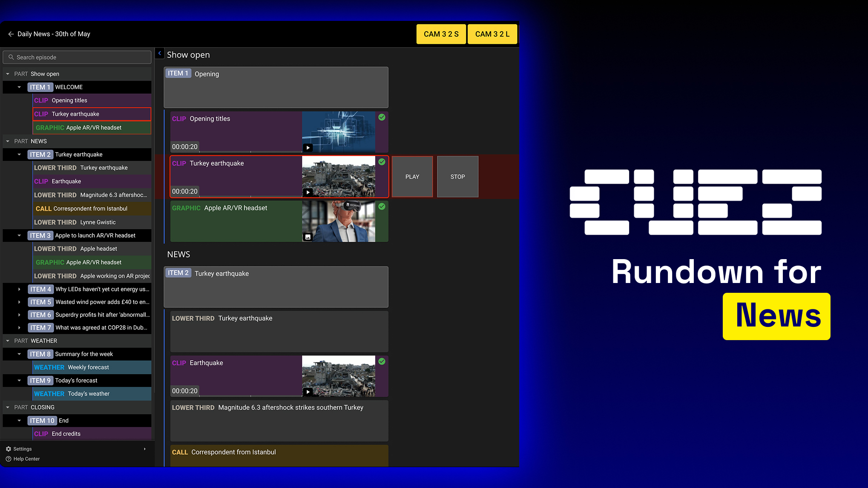Click green check on Apple AR/VR graphic

tap(382, 206)
